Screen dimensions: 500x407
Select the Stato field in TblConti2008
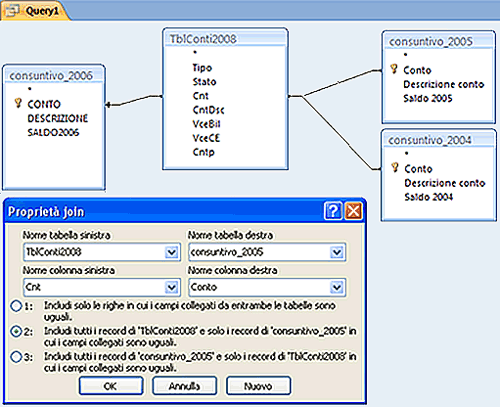(204, 82)
